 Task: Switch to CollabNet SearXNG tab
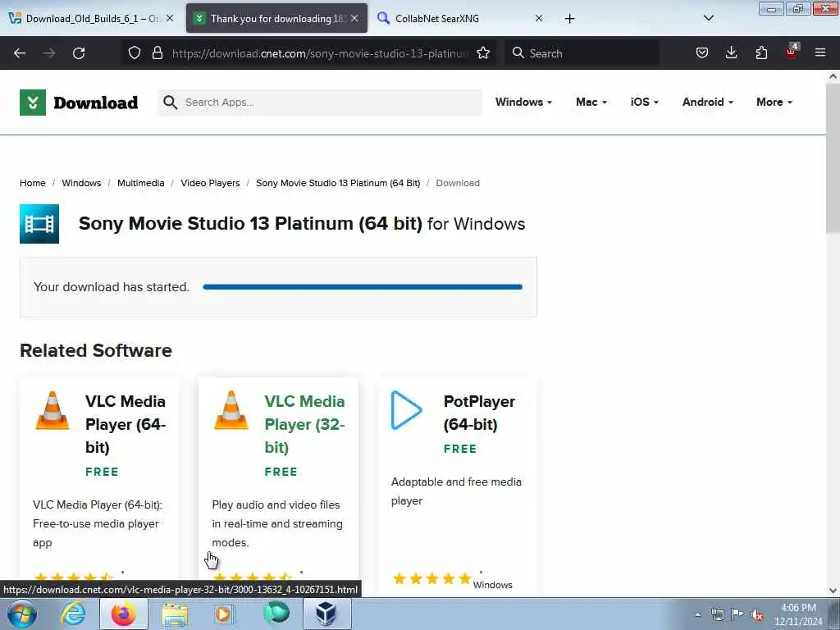pyautogui.click(x=459, y=18)
